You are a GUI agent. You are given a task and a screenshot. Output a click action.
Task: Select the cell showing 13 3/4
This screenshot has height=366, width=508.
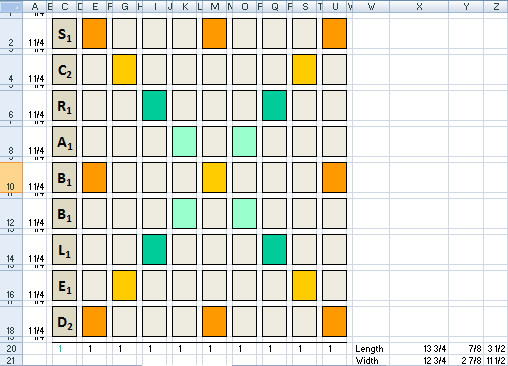[419, 349]
